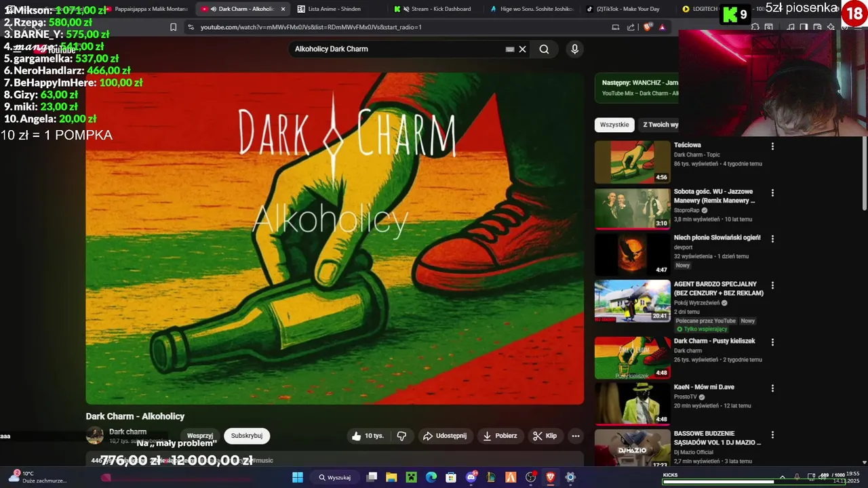
Task: Switch to Stream - Kick Dashboard tab
Action: coord(436,9)
